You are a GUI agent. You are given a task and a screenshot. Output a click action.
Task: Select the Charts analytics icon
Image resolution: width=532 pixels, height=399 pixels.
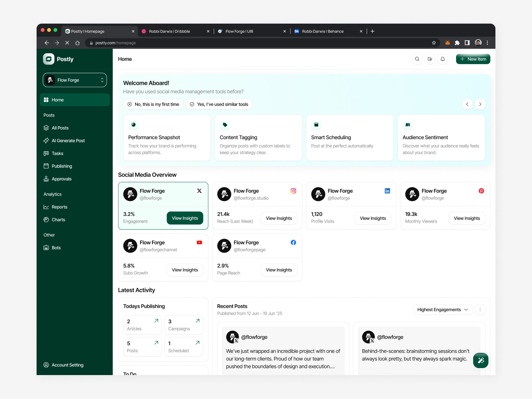(x=46, y=219)
